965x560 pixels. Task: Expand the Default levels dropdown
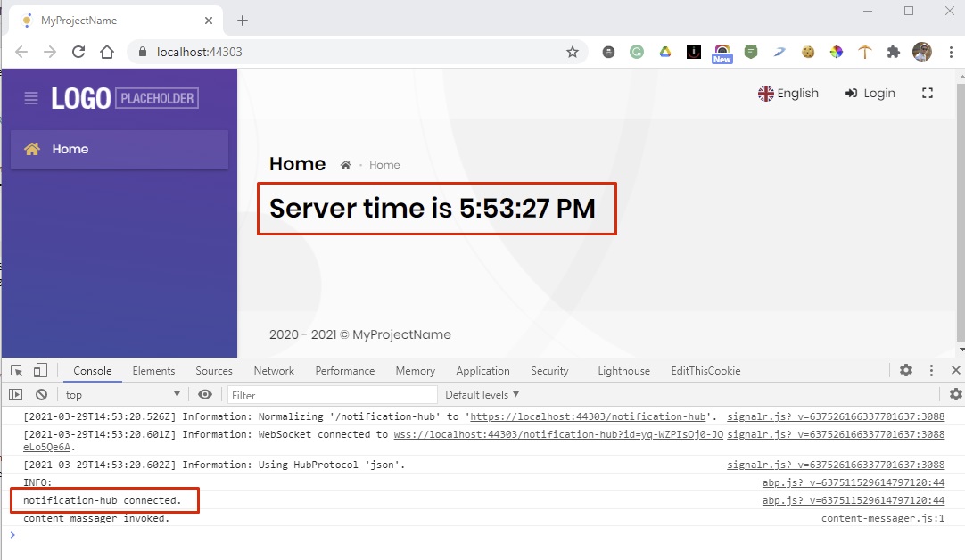tap(482, 394)
